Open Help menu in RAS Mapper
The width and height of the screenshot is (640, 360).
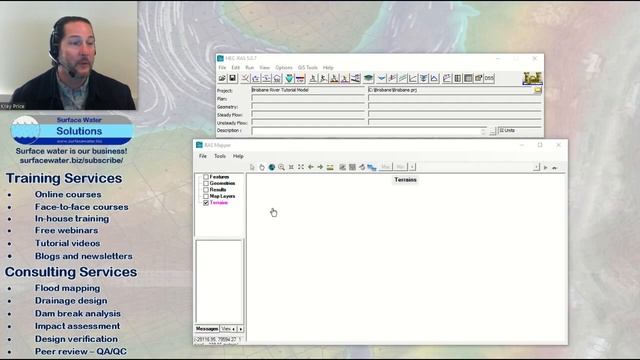click(x=238, y=156)
